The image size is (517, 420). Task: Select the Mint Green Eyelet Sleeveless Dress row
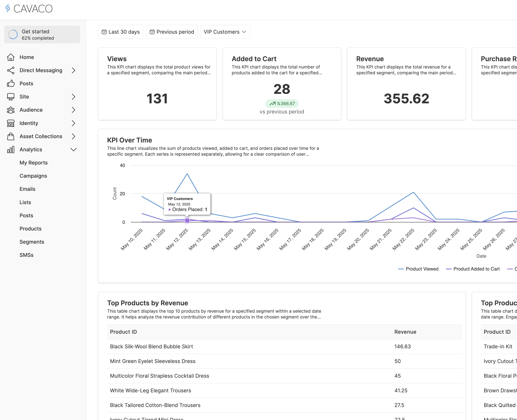click(x=285, y=361)
